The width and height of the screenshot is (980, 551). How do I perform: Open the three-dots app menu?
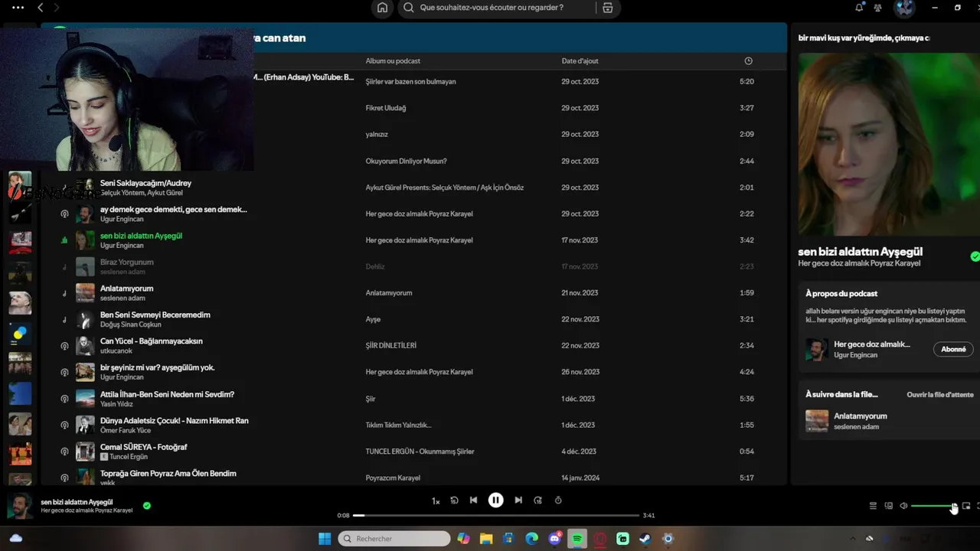[18, 8]
